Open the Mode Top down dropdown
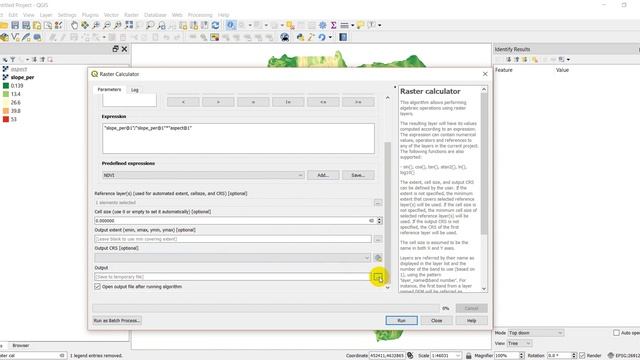The width and height of the screenshot is (640, 360). [536, 333]
